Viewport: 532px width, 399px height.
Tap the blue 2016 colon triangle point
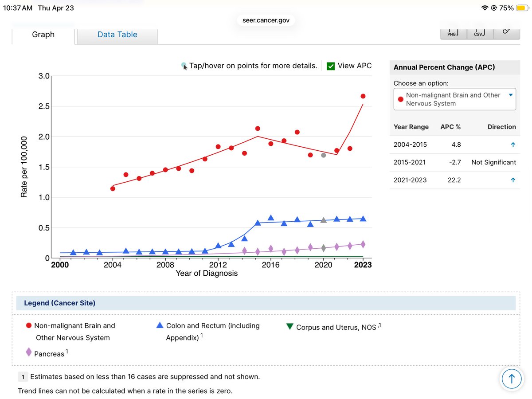click(x=271, y=218)
